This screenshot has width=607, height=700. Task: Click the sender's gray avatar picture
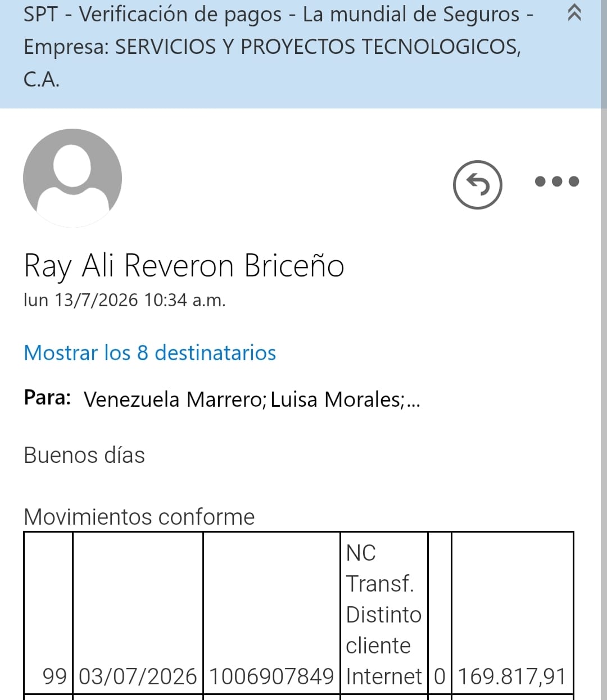(x=73, y=178)
